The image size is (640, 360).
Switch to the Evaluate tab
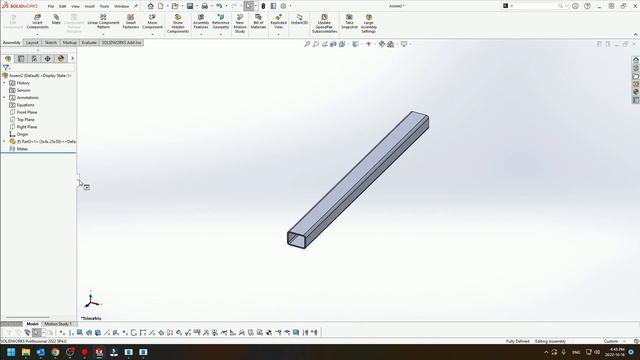89,42
